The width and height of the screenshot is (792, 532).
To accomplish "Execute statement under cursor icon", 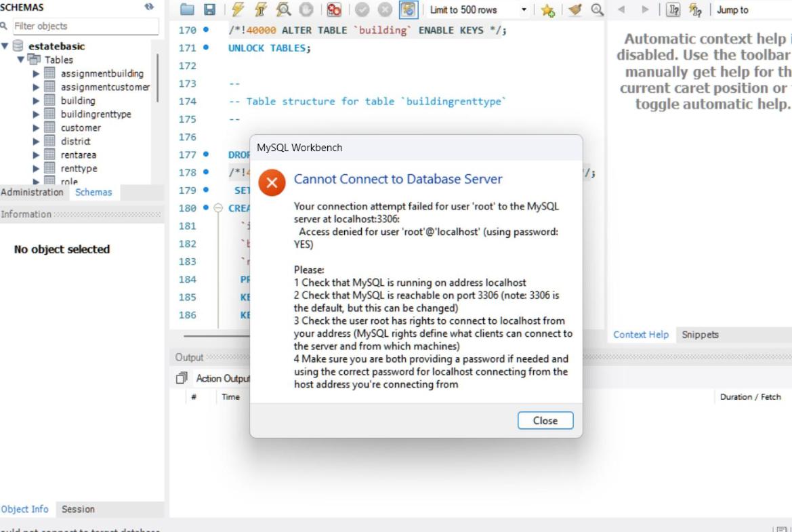I will click(261, 10).
